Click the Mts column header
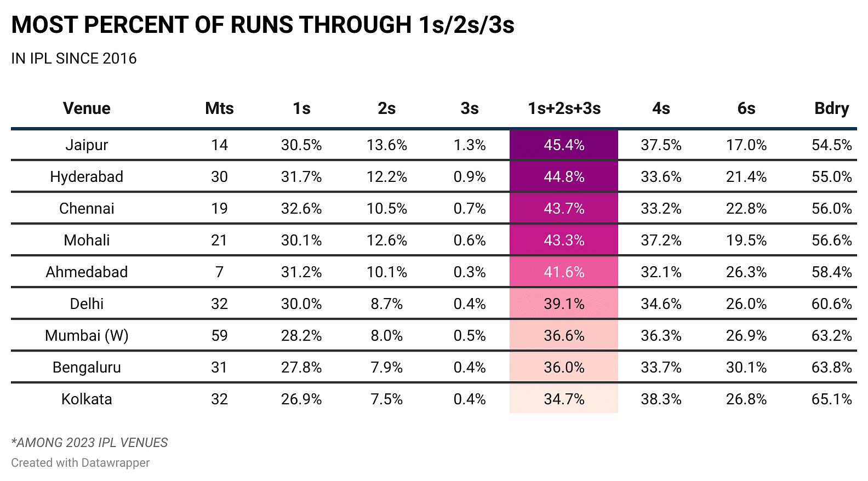This screenshot has height=481, width=868. pos(219,108)
